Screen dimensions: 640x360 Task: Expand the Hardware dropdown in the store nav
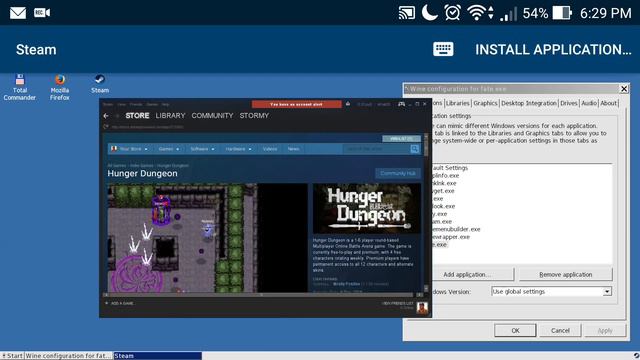click(238, 149)
